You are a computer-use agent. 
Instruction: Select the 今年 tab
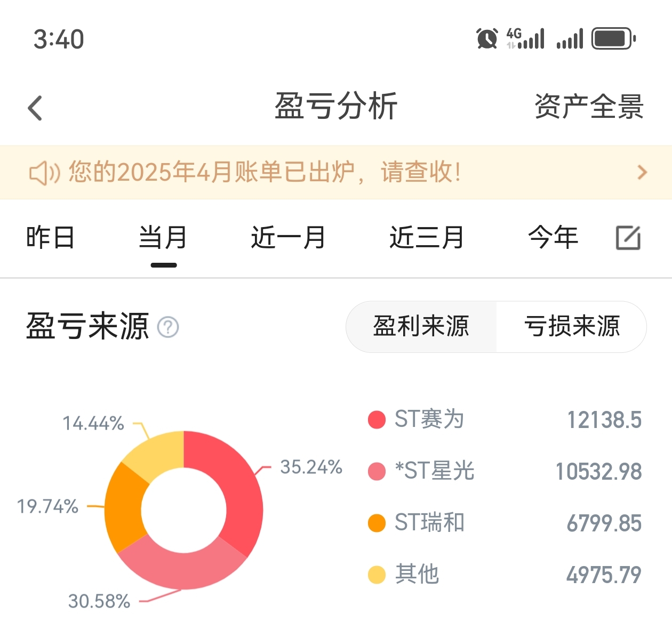point(553,237)
